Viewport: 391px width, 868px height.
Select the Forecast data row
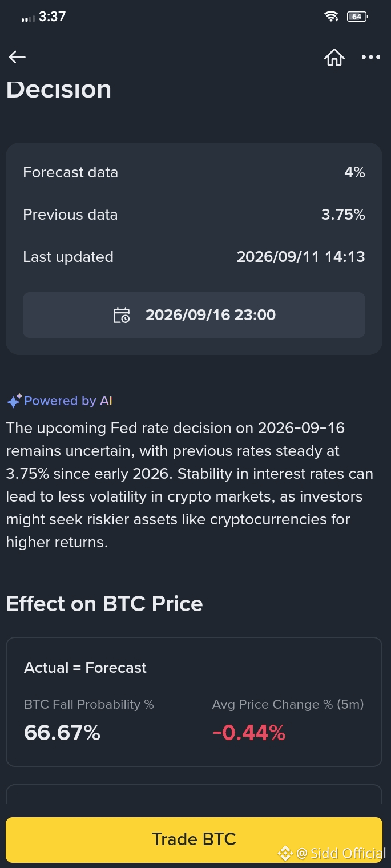click(x=194, y=172)
